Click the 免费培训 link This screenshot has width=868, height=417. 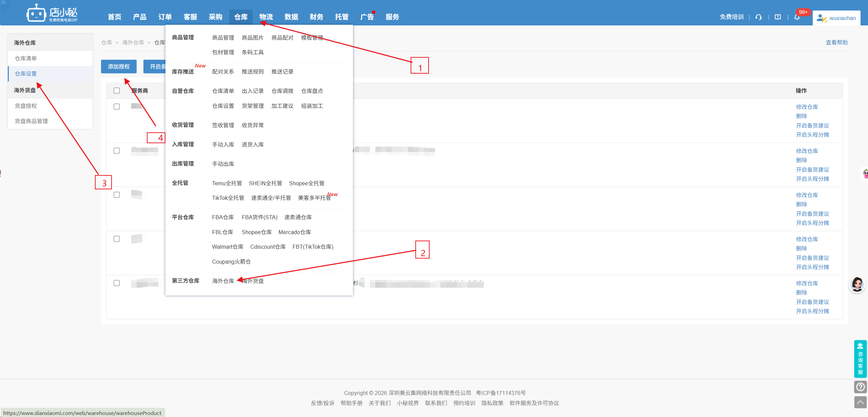coord(732,17)
